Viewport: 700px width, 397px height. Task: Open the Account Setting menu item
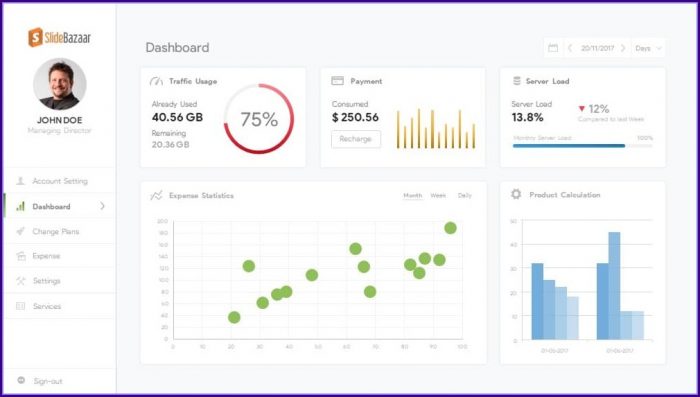(x=59, y=181)
